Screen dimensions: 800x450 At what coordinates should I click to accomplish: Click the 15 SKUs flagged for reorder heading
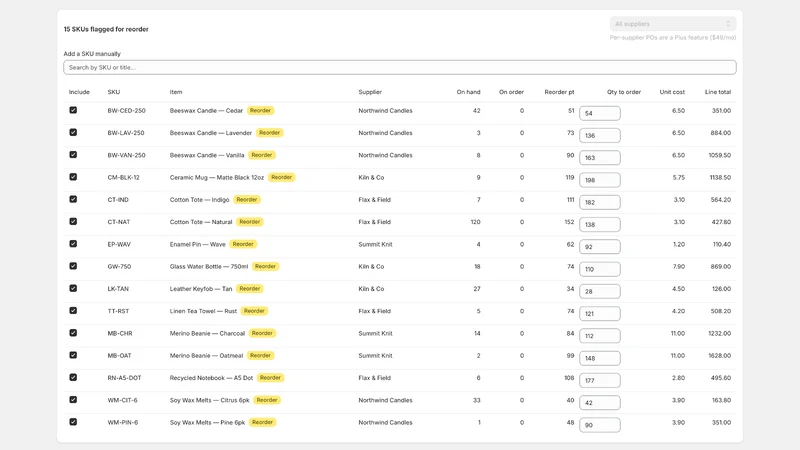click(x=106, y=29)
